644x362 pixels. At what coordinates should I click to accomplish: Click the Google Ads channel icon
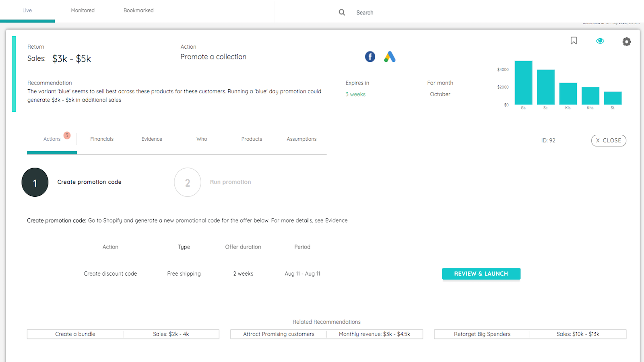click(x=390, y=57)
